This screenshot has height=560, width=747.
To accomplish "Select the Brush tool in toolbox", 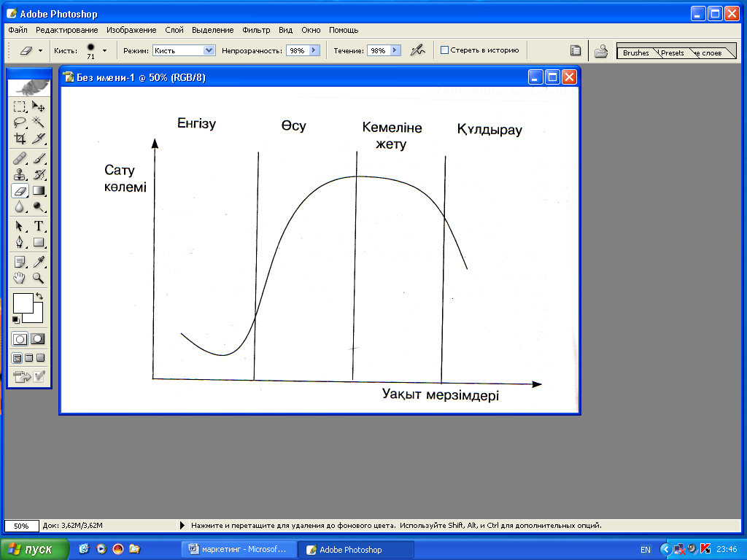I will tap(38, 158).
